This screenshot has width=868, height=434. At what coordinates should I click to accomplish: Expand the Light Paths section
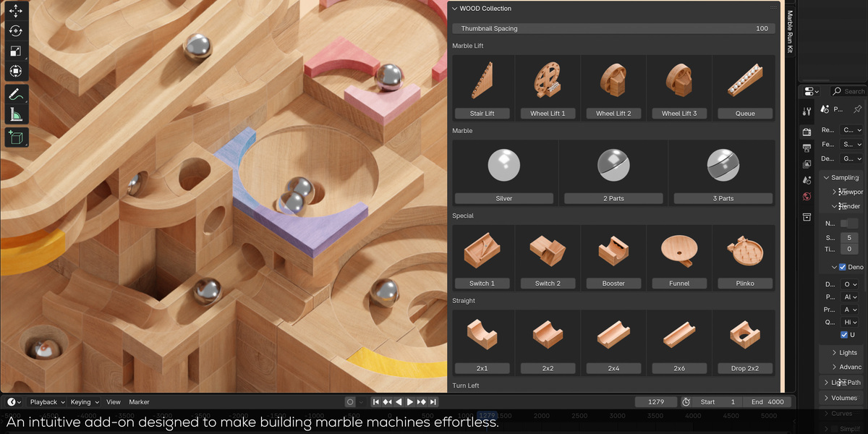click(x=827, y=382)
